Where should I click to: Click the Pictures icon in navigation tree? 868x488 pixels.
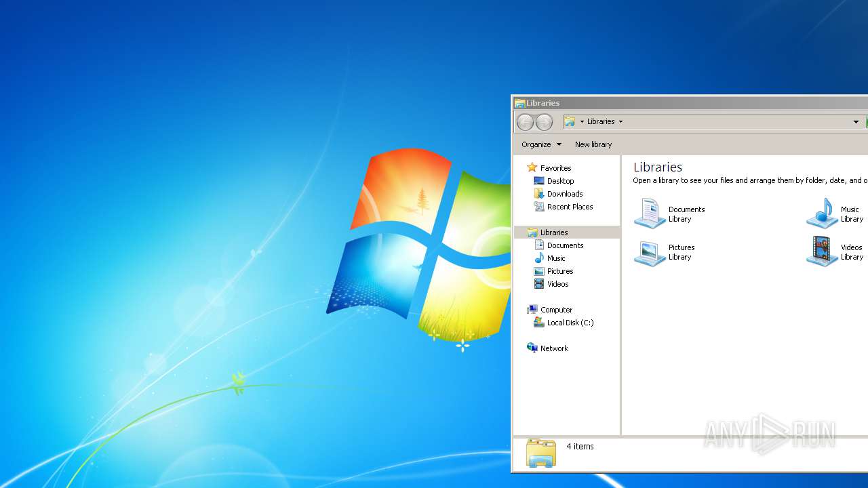point(539,271)
